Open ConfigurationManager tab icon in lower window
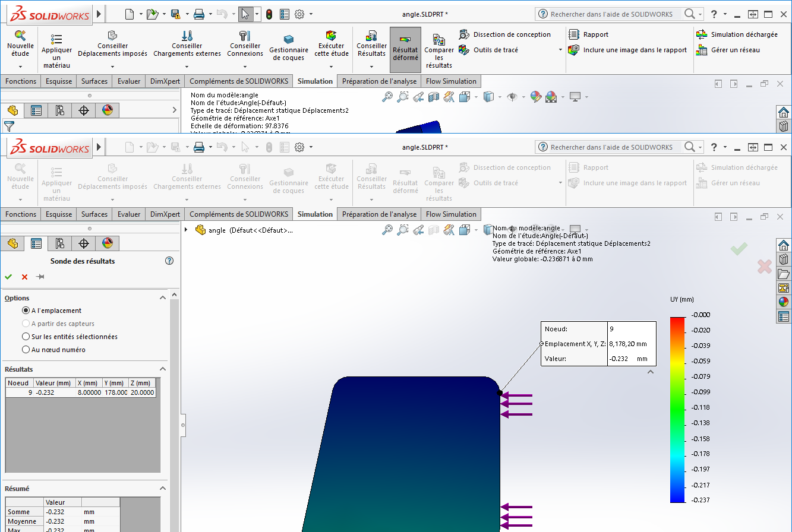Image resolution: width=792 pixels, height=532 pixels. pyautogui.click(x=60, y=243)
